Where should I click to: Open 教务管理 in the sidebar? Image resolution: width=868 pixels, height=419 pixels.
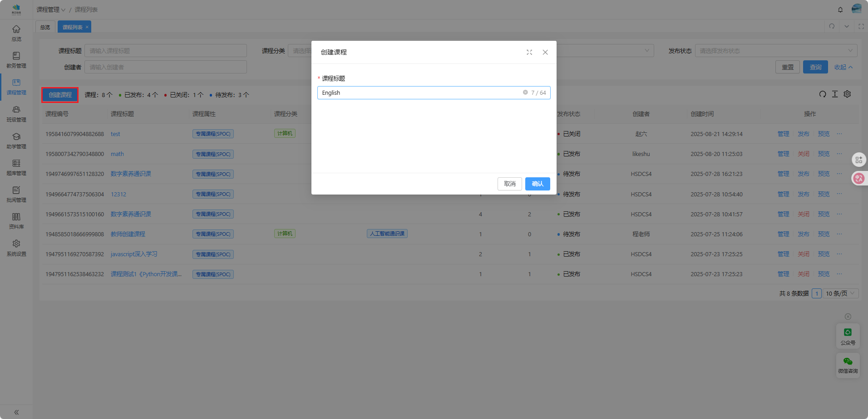coord(16,60)
